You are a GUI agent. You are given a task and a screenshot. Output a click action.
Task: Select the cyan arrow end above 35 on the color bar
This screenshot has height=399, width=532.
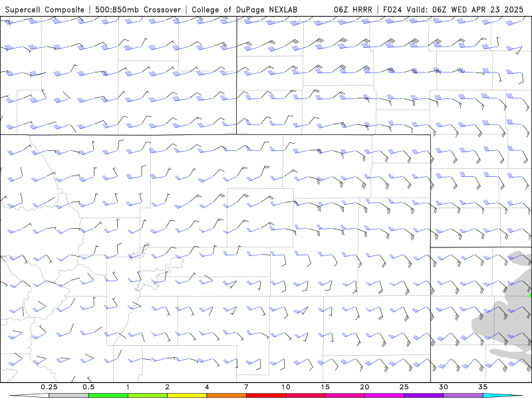tap(502, 396)
